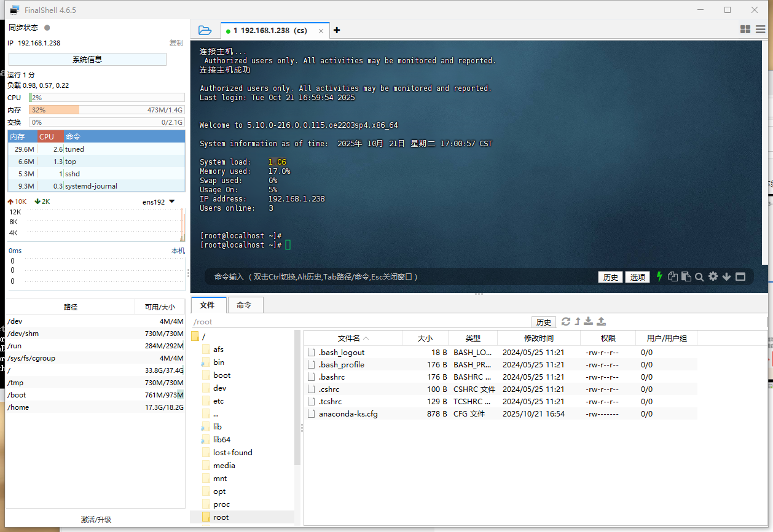Open terminal search magnifier icon
The height and width of the screenshot is (532, 773).
[699, 277]
